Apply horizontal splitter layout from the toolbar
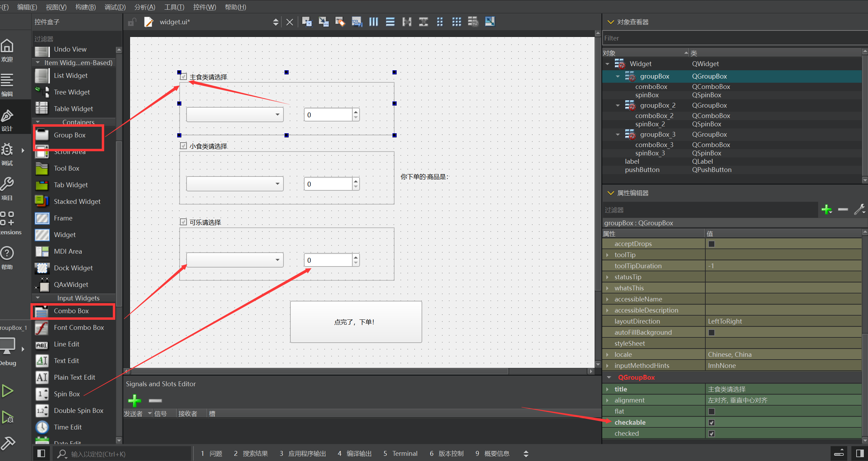 click(x=407, y=22)
